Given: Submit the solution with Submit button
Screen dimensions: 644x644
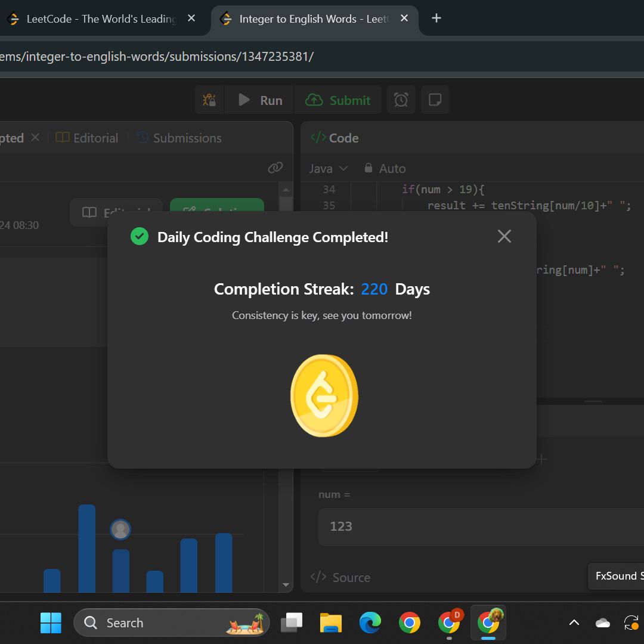Looking at the screenshot, I should click(x=338, y=100).
